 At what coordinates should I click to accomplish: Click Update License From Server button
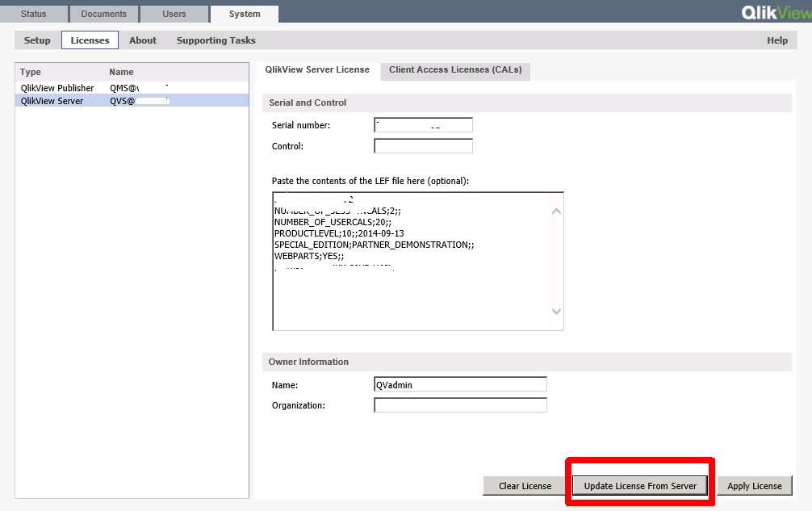640,486
